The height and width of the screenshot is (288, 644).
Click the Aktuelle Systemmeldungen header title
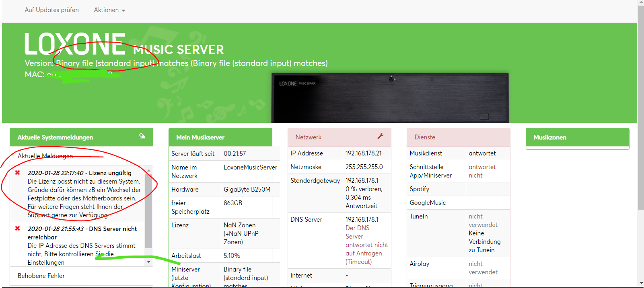point(55,137)
